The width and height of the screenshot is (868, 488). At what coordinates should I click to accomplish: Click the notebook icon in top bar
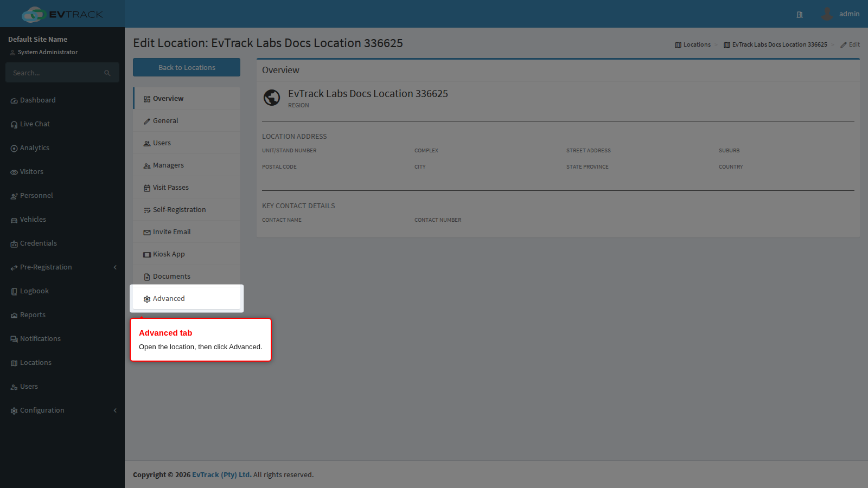[x=800, y=15]
